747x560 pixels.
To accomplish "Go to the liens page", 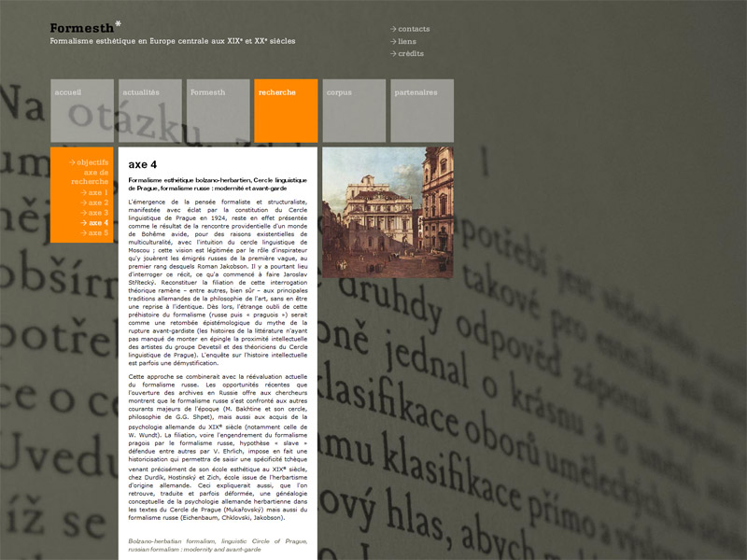I will point(403,41).
